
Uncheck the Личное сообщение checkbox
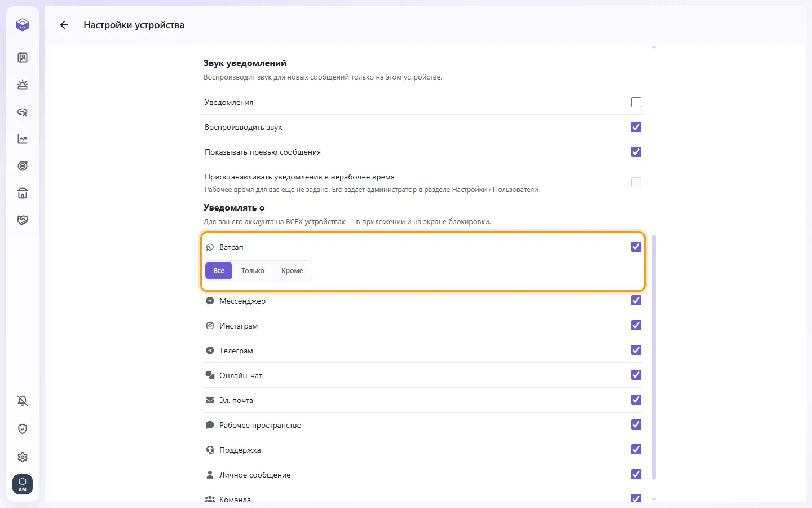[x=636, y=474]
